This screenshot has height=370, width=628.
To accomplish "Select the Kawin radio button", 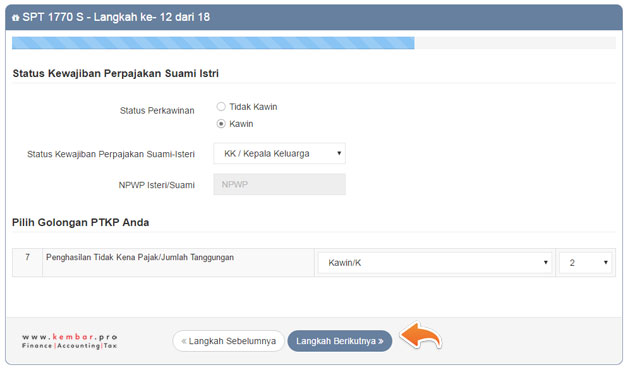I will (x=221, y=124).
